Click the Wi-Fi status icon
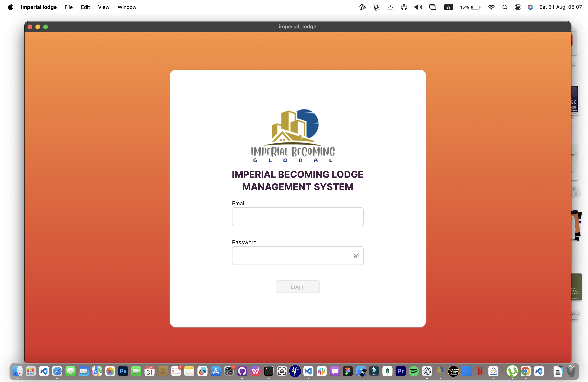 click(491, 7)
